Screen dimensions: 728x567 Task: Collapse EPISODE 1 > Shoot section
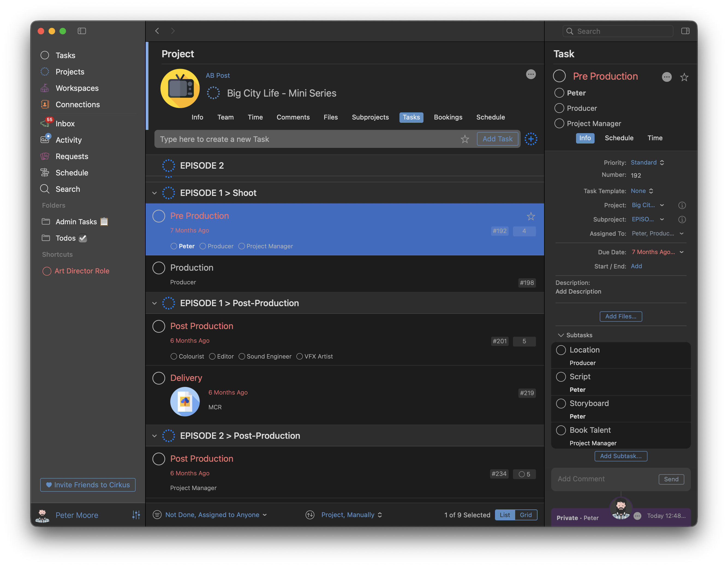tap(154, 193)
